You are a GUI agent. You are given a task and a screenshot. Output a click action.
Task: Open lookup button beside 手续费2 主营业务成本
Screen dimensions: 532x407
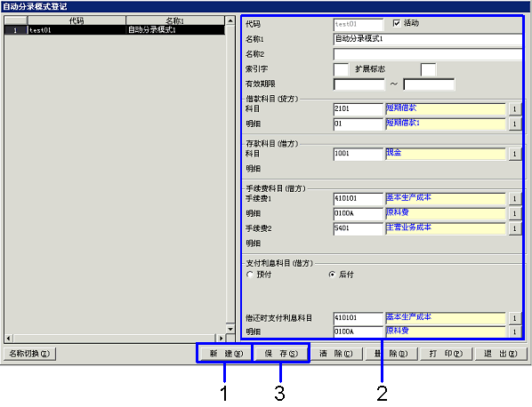(x=515, y=228)
